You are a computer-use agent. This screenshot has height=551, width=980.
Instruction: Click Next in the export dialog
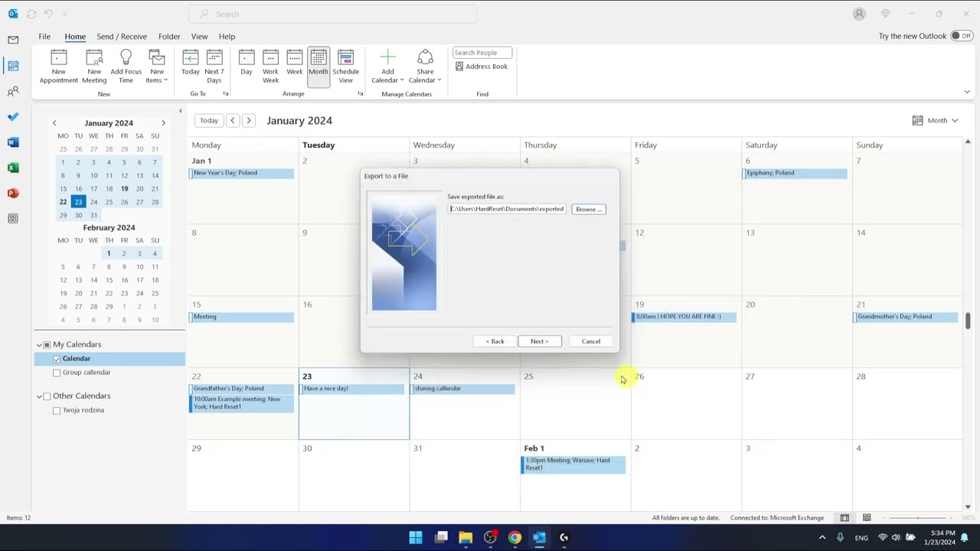point(540,341)
